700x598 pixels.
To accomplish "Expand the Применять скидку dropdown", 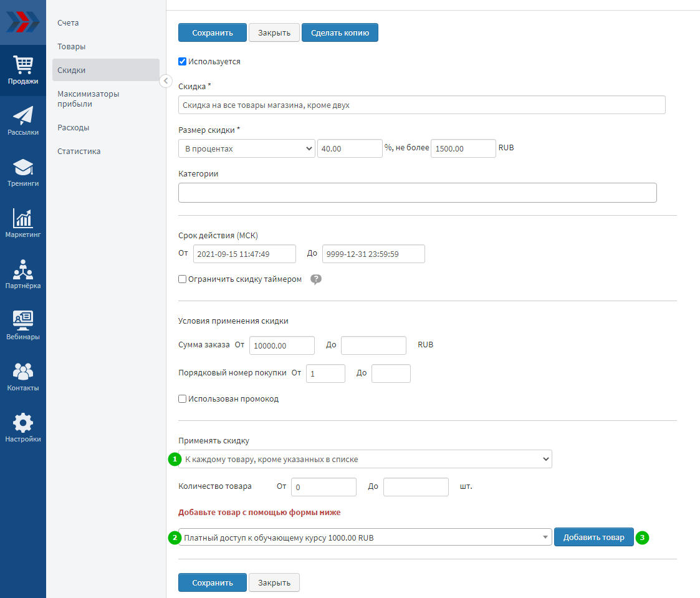I will [x=365, y=460].
